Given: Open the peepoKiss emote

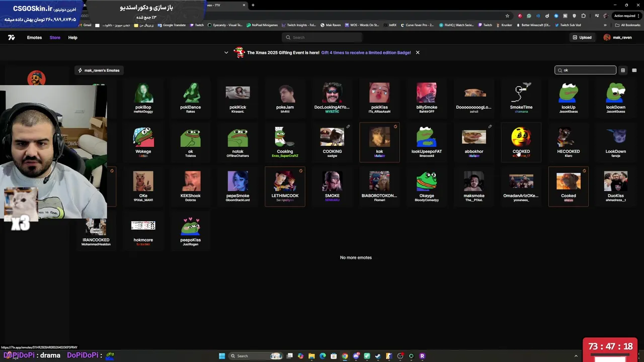Looking at the screenshot, I should click(190, 231).
